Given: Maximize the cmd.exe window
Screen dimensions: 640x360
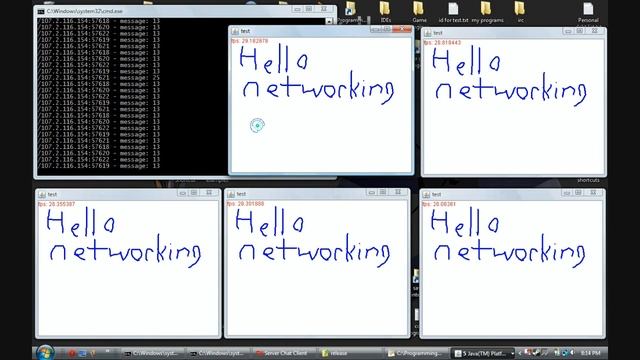Looking at the screenshot, I should 309,9.
